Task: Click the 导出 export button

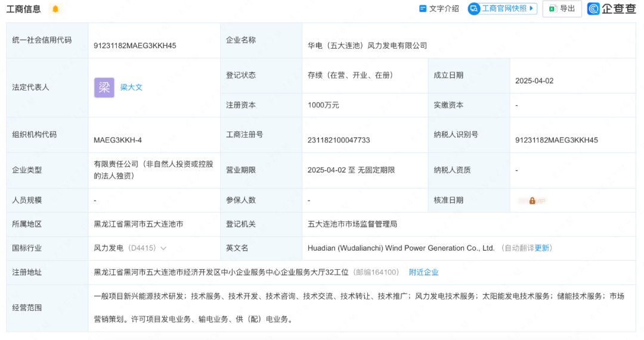Action: pyautogui.click(x=562, y=8)
